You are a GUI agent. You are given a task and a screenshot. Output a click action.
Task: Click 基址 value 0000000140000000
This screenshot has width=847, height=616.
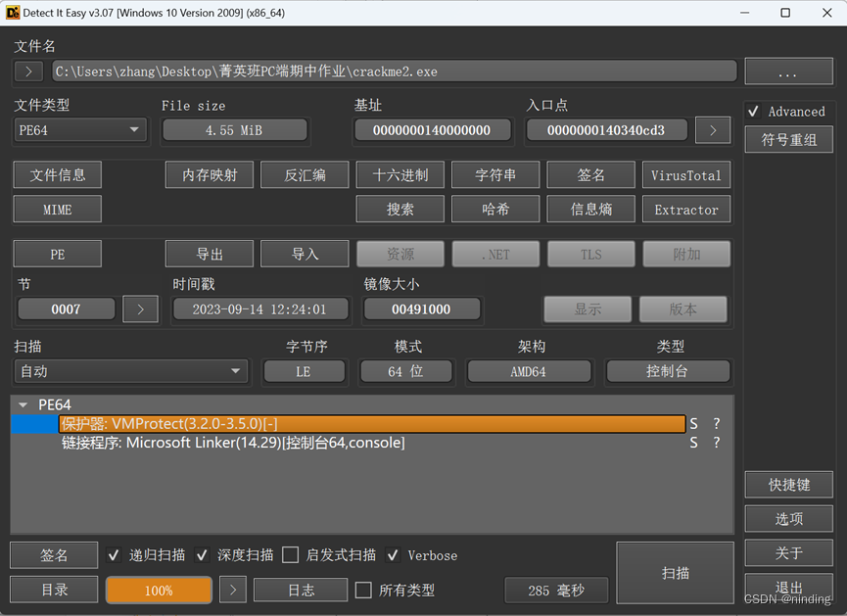pos(432,130)
